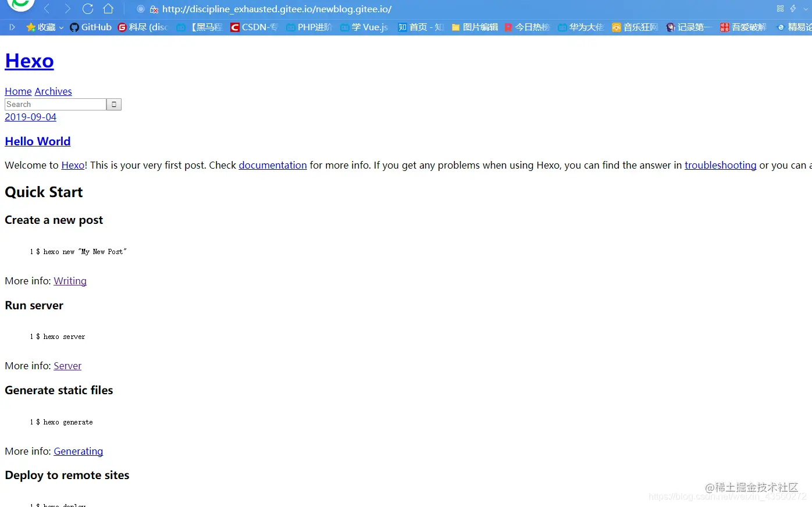
Task: Open the 吾爱破解 bookmark
Action: tap(743, 27)
